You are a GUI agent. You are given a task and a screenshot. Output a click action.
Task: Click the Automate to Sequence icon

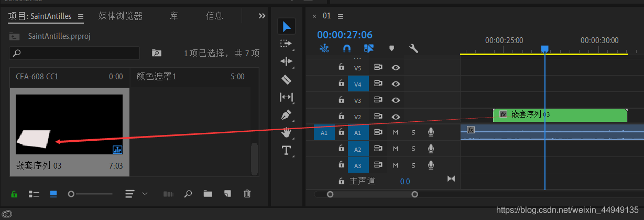[x=168, y=194]
